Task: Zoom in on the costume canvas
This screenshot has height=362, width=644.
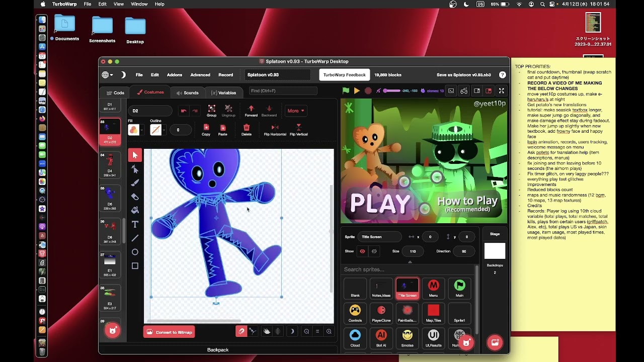Action: (329, 331)
